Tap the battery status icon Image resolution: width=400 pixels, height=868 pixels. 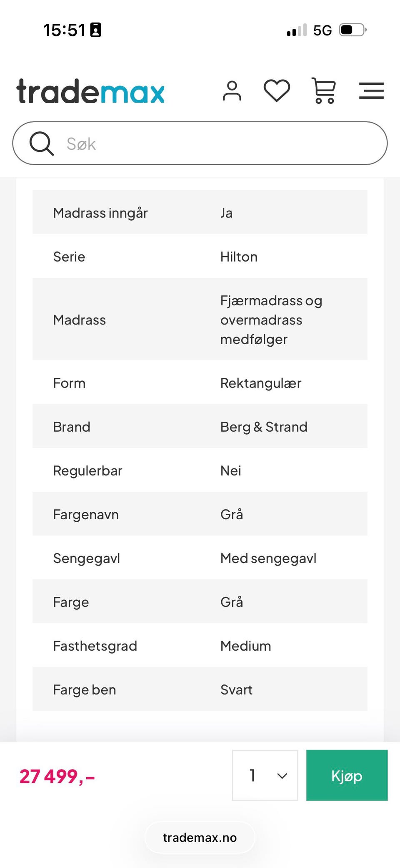[352, 30]
